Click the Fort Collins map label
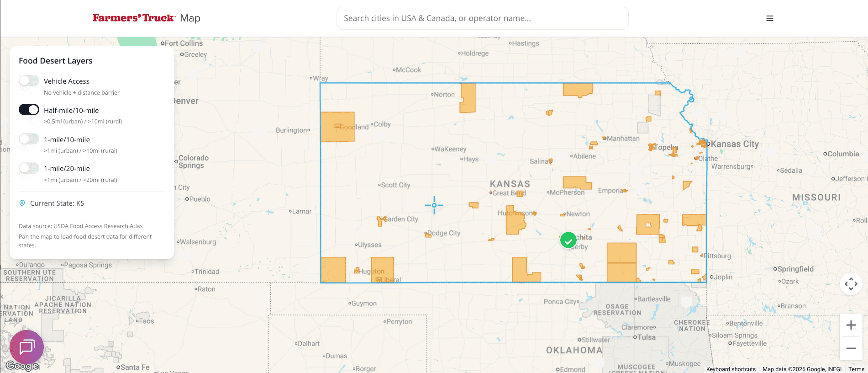 pyautogui.click(x=184, y=43)
